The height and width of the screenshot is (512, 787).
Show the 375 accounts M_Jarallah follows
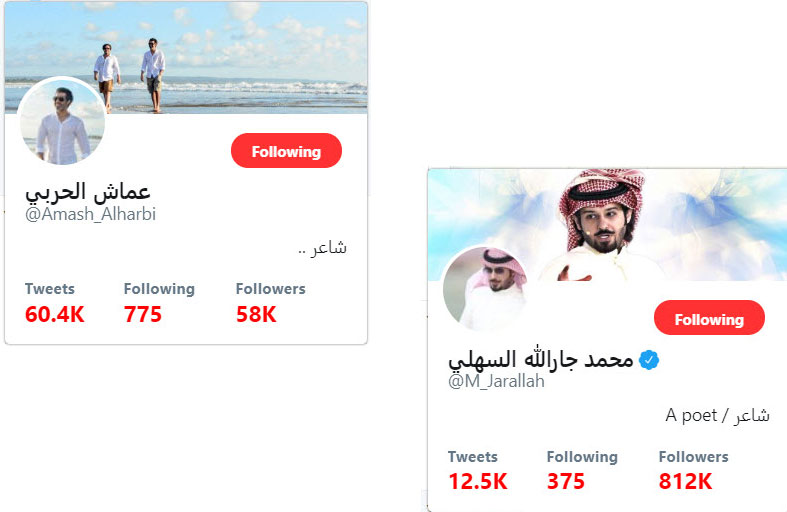pyautogui.click(x=566, y=481)
